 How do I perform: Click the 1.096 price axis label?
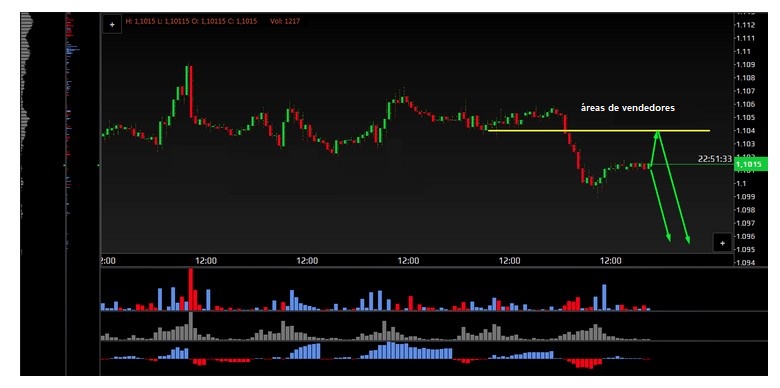click(x=746, y=236)
